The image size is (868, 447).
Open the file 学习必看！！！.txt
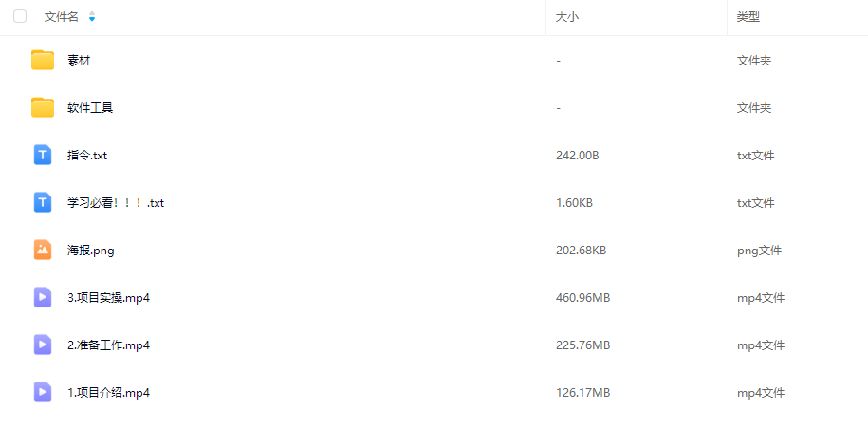point(116,203)
